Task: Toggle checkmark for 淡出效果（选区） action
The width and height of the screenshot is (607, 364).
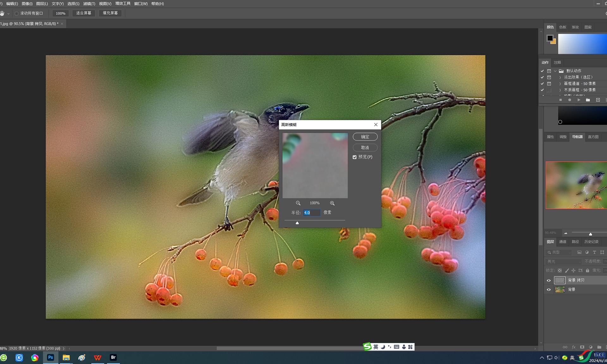Action: tap(542, 77)
